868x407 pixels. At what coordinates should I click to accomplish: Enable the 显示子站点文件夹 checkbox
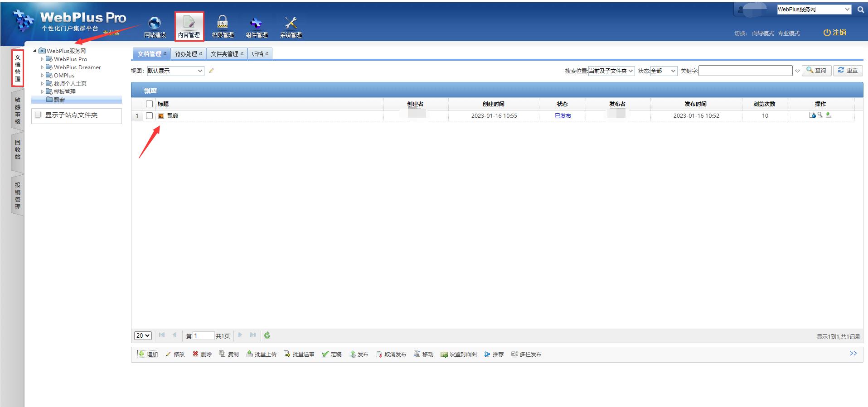(38, 115)
